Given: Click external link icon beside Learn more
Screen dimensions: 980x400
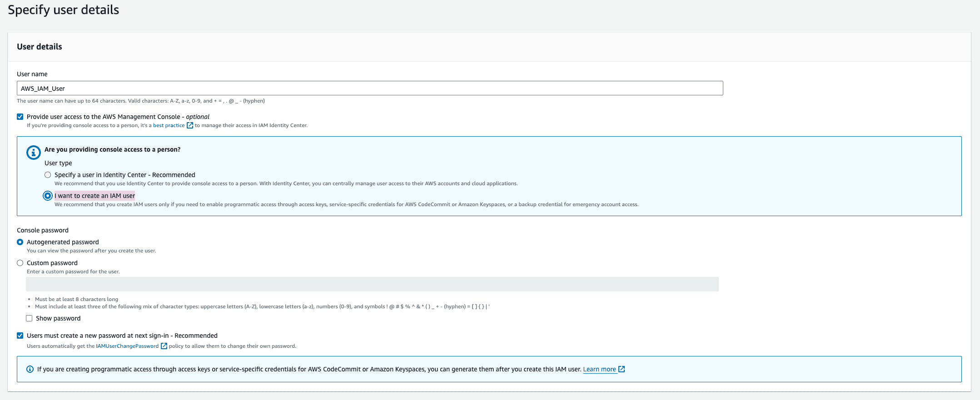Looking at the screenshot, I should coord(622,369).
